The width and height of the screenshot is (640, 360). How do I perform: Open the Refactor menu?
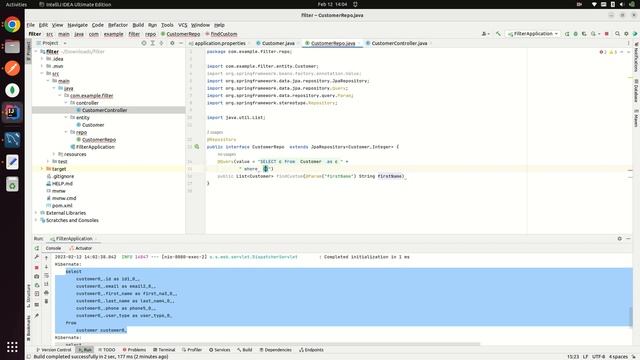tap(118, 25)
